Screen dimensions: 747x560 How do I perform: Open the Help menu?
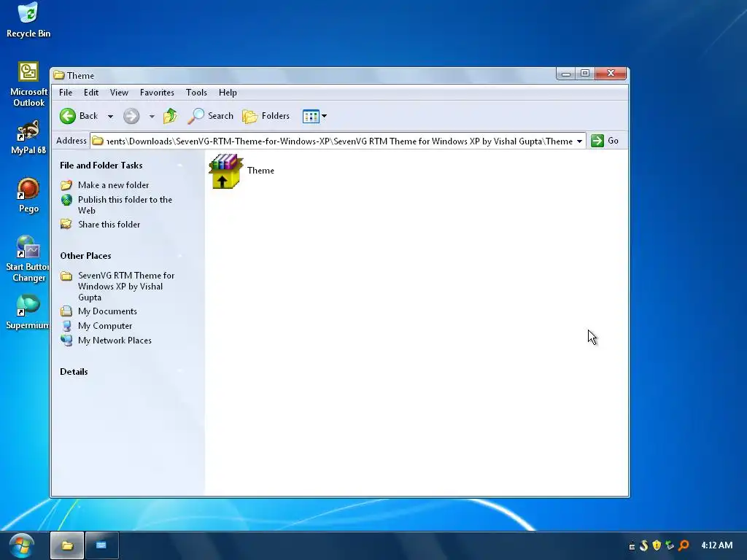pos(228,93)
